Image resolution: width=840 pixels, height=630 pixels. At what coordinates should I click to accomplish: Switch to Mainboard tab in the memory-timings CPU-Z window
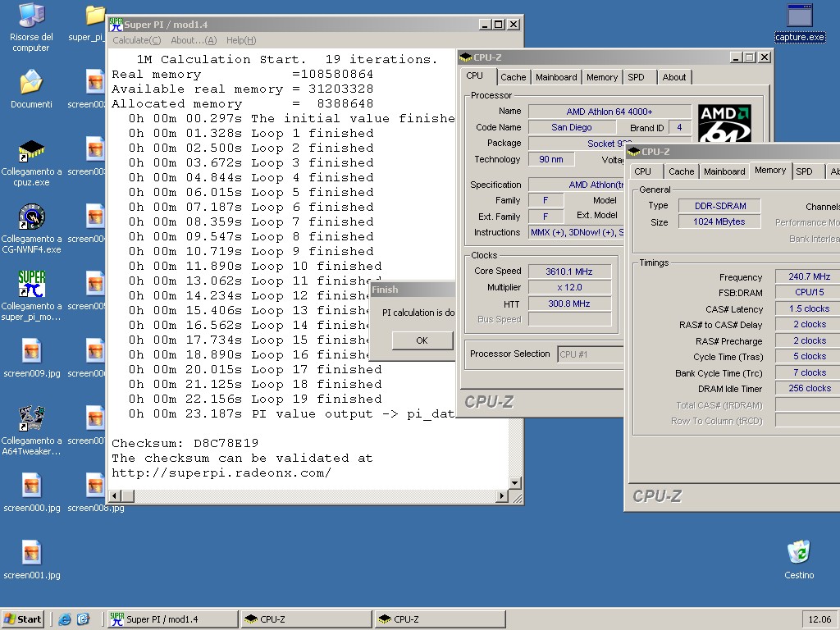coord(724,171)
